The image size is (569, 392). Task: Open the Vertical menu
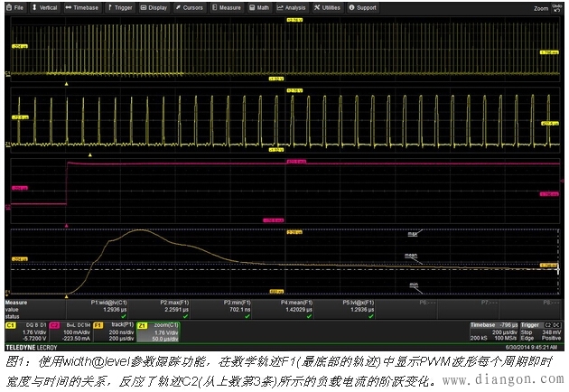click(x=45, y=7)
